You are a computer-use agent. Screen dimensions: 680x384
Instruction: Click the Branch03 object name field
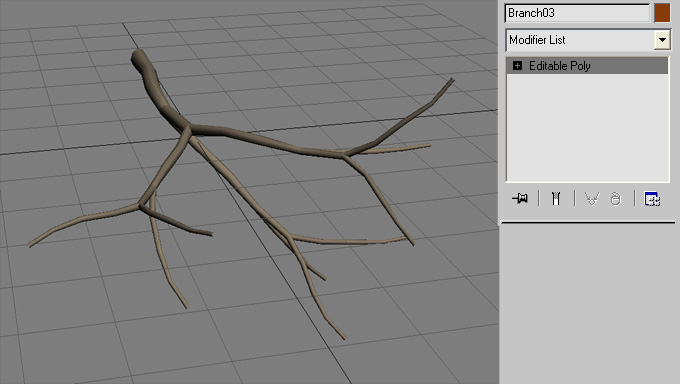(577, 13)
